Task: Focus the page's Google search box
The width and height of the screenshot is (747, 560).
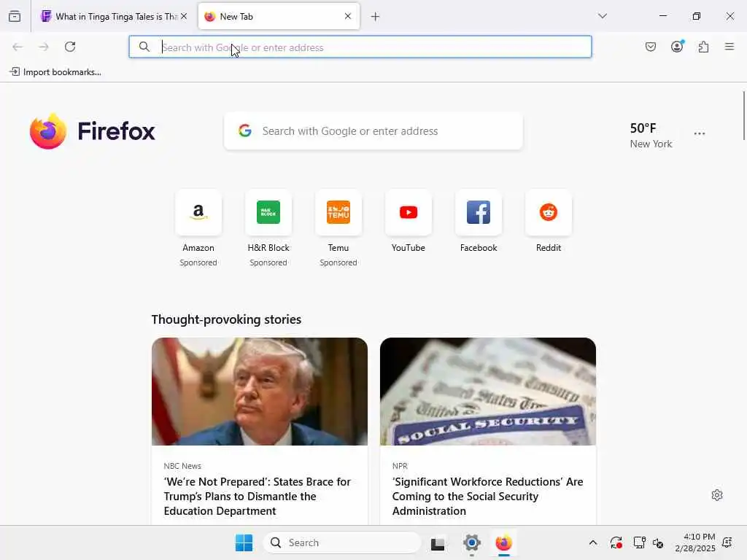Action: point(373,131)
